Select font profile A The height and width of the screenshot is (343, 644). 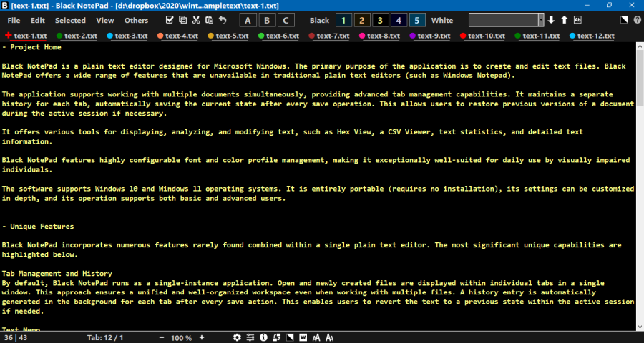(x=248, y=21)
